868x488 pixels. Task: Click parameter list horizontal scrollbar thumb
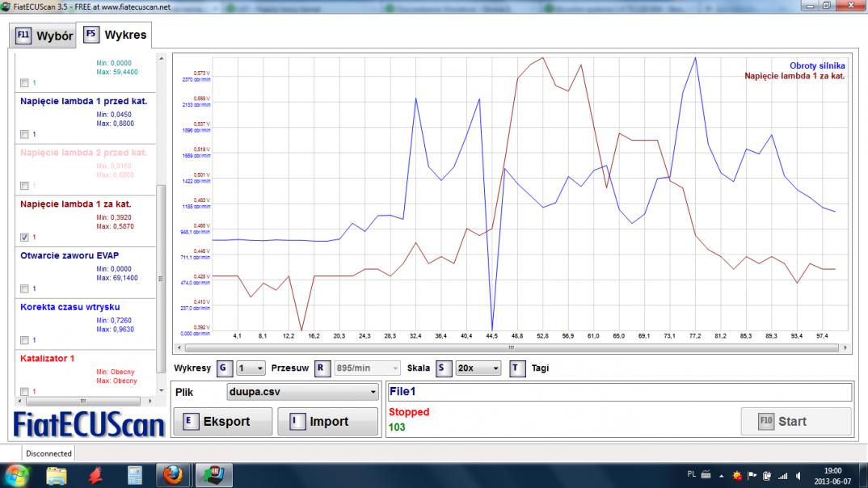click(83, 401)
